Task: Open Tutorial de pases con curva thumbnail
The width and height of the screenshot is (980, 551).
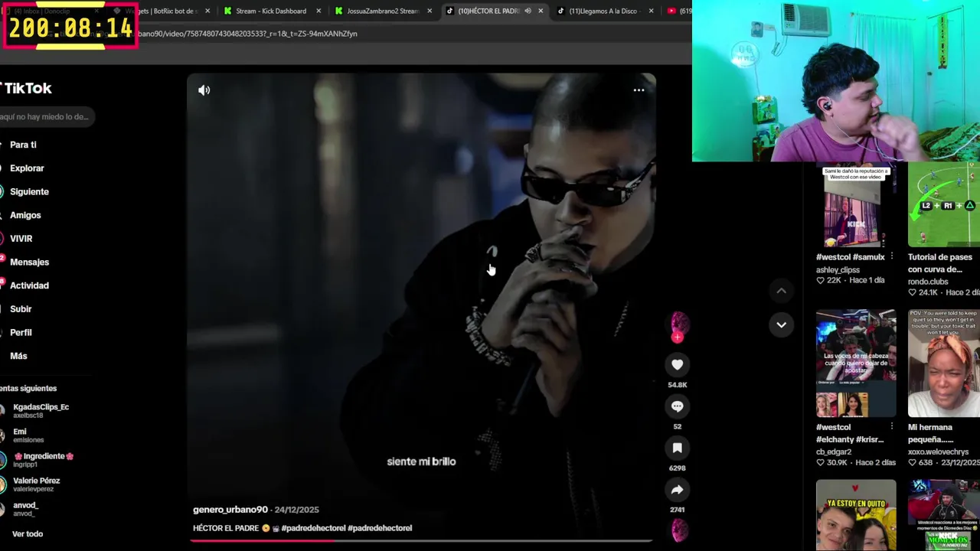Action: 944,204
